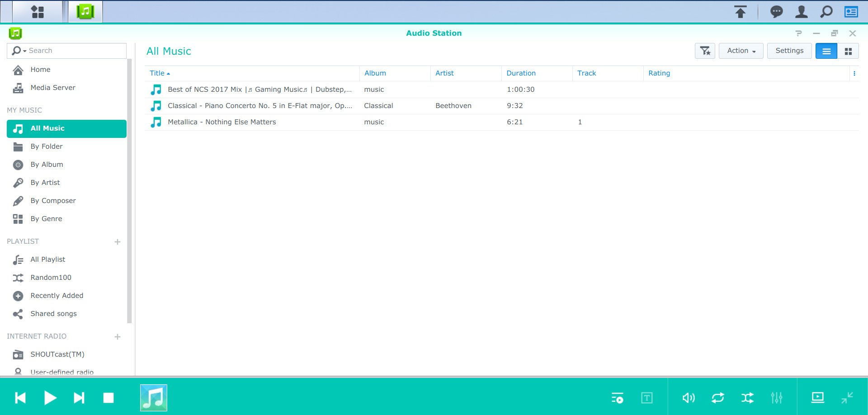Open the output device player selector
This screenshot has width=868, height=415.
click(818, 398)
